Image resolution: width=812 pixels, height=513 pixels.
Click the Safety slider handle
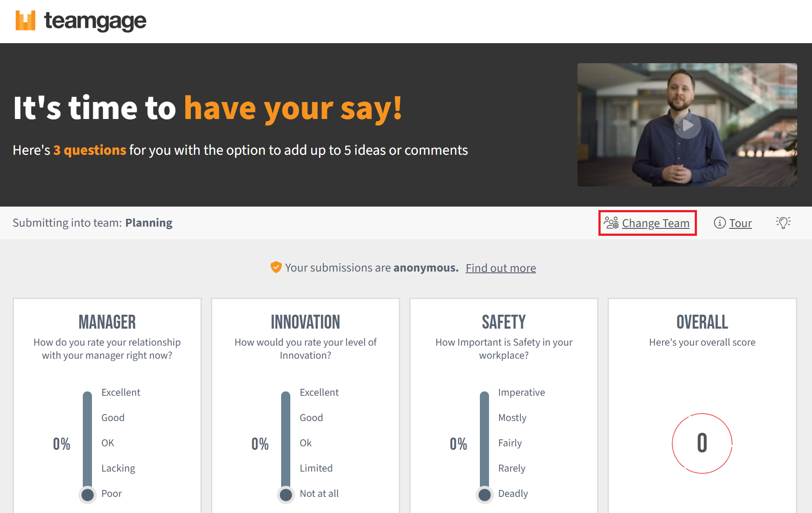tap(485, 495)
